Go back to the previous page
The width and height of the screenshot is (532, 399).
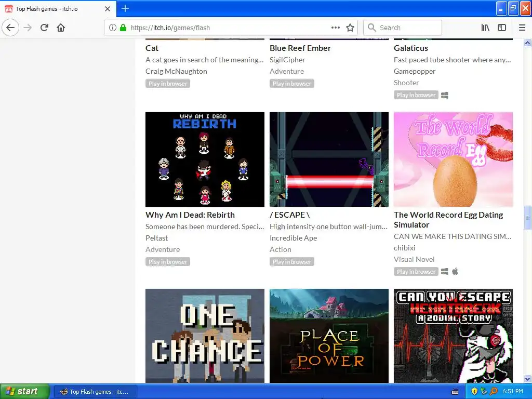coord(10,28)
